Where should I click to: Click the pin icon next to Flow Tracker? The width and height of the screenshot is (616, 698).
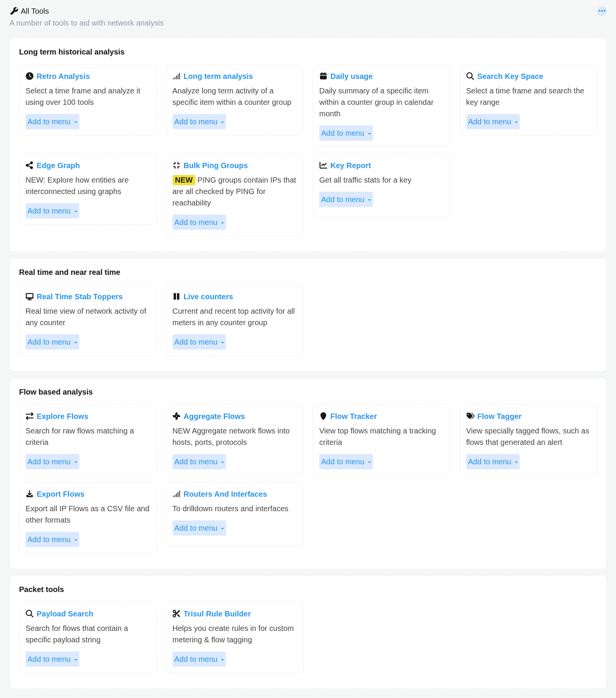[x=323, y=416]
